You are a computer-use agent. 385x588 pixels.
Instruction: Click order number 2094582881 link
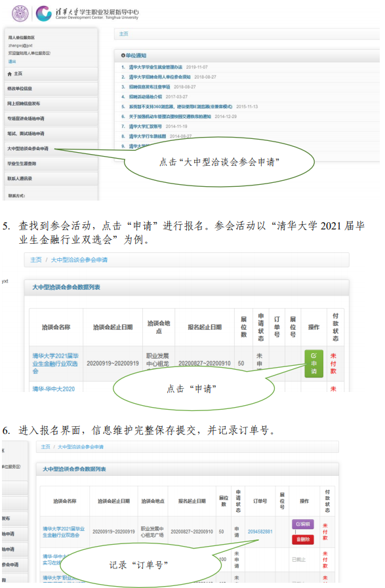(260, 532)
